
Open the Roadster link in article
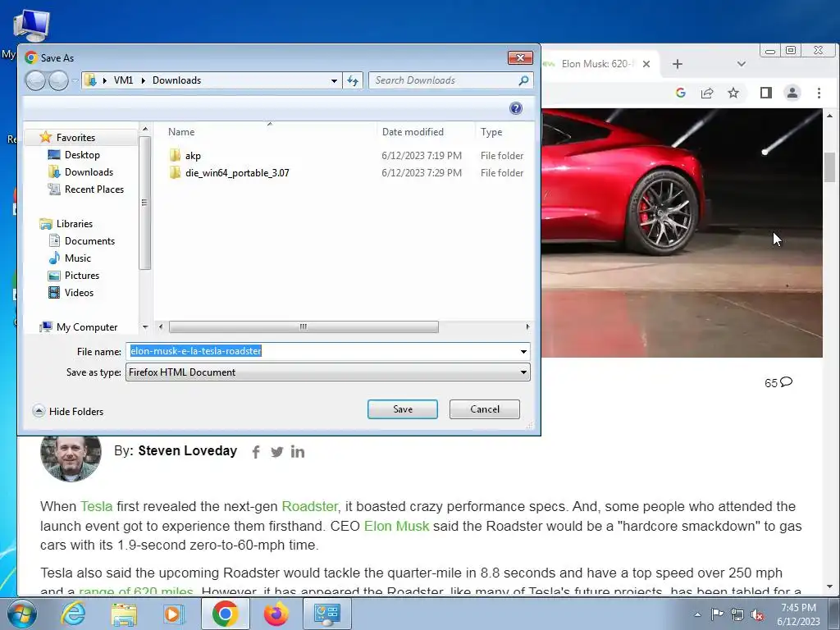[x=309, y=506]
